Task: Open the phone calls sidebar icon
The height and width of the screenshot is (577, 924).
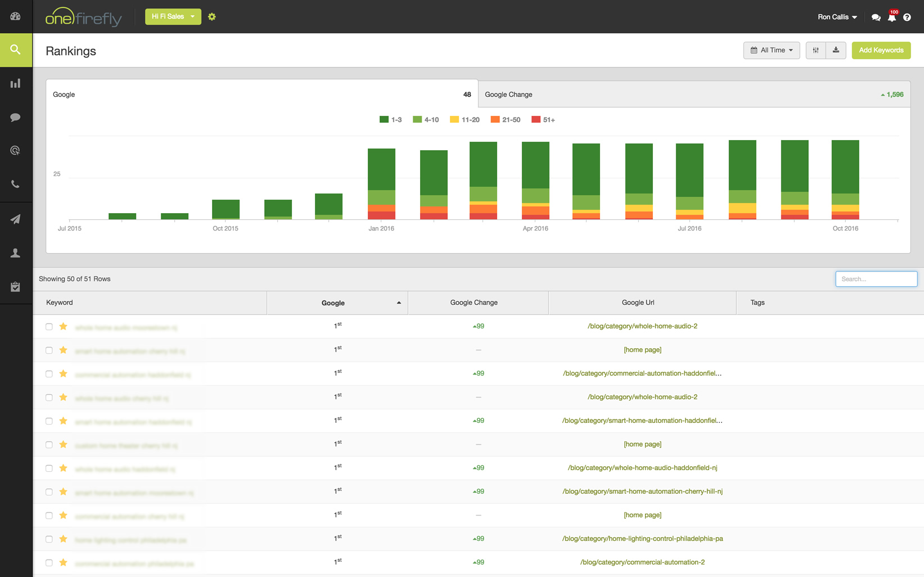Action: coord(16,184)
